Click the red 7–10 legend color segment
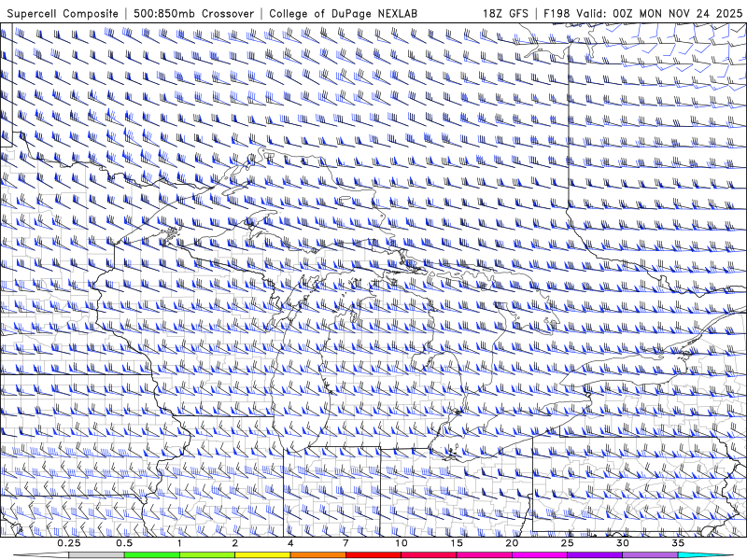Image resolution: width=747 pixels, height=560 pixels. (373, 555)
